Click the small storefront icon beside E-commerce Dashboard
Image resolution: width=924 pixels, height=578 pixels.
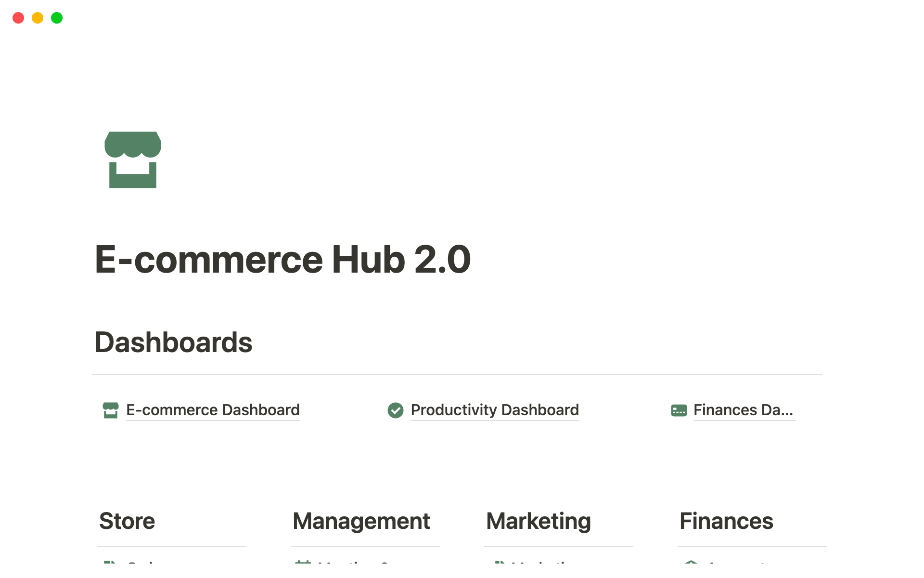pos(111,410)
